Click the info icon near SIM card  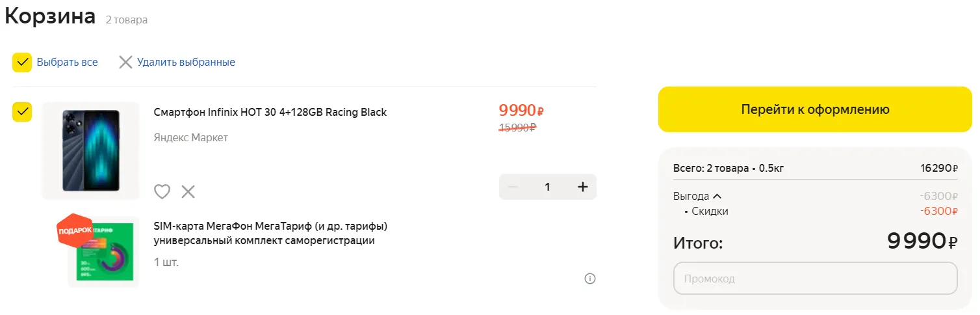click(x=590, y=279)
